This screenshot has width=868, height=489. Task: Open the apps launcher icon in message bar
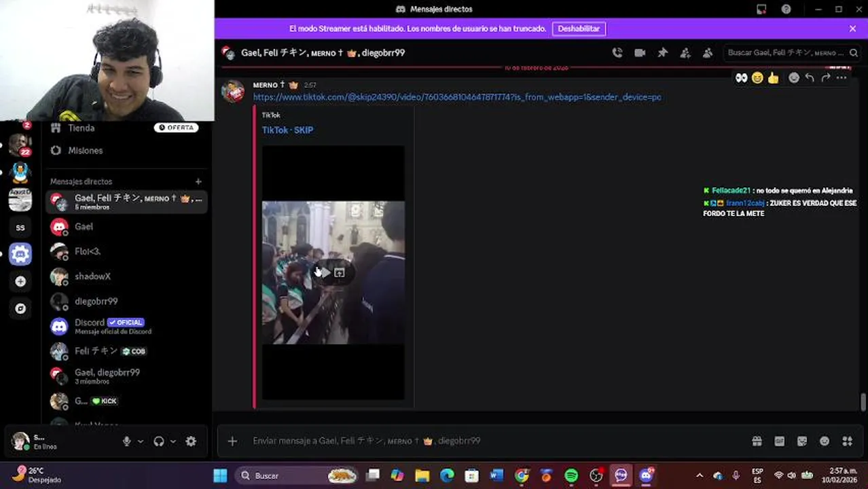click(847, 441)
